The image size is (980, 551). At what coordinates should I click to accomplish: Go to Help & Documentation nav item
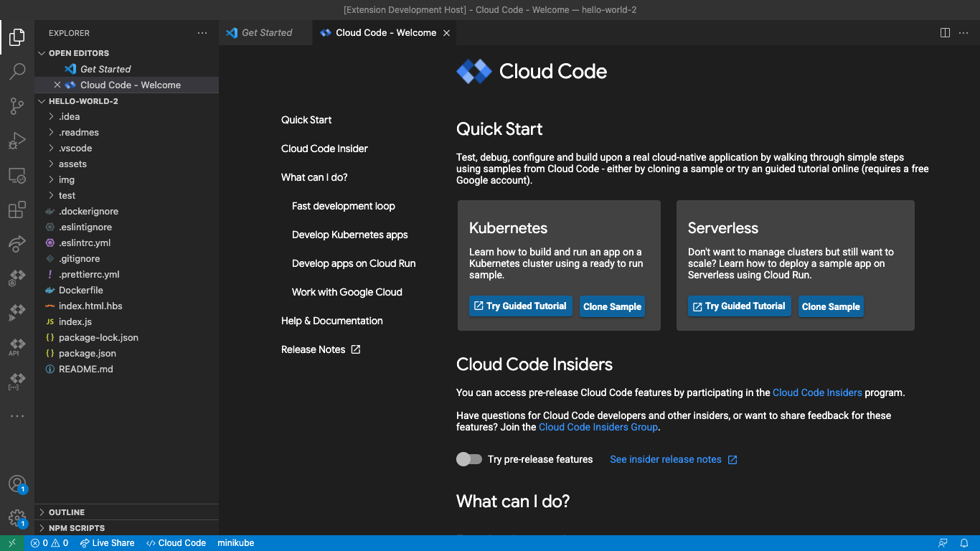(x=332, y=321)
